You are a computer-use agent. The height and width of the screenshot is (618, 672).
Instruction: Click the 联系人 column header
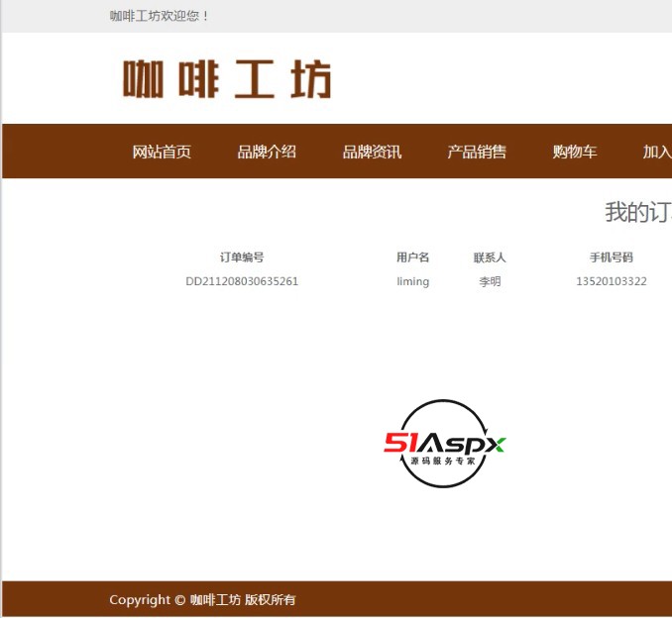coord(490,257)
